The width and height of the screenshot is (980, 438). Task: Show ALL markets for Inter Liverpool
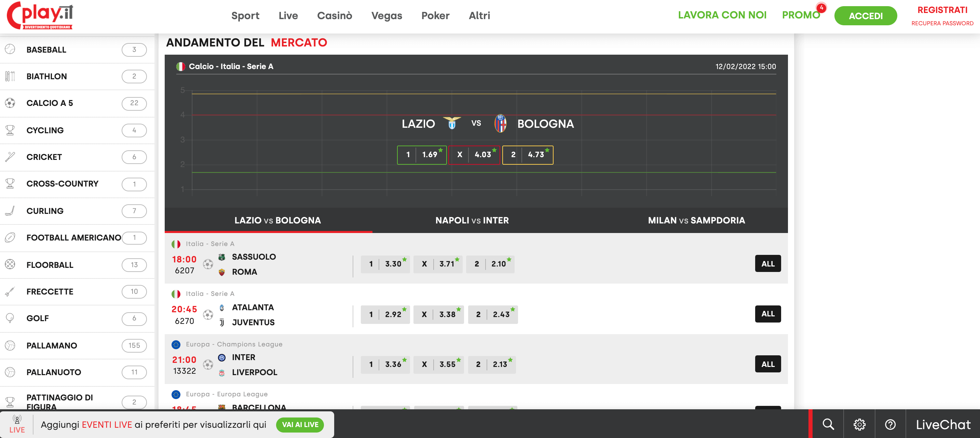click(x=768, y=364)
